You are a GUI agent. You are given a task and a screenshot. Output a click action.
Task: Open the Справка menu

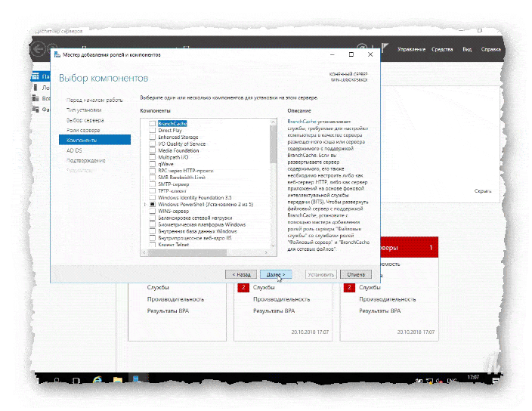coord(490,50)
